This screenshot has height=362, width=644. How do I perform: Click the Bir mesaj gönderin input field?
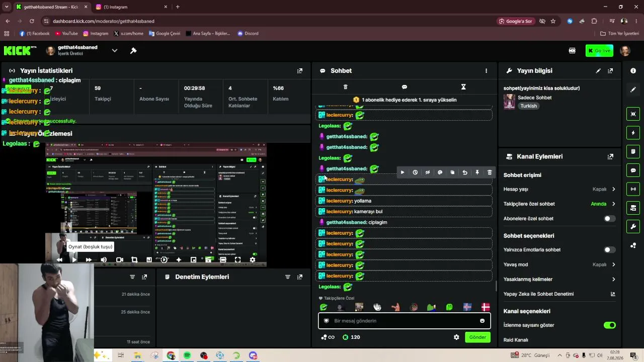pyautogui.click(x=405, y=321)
